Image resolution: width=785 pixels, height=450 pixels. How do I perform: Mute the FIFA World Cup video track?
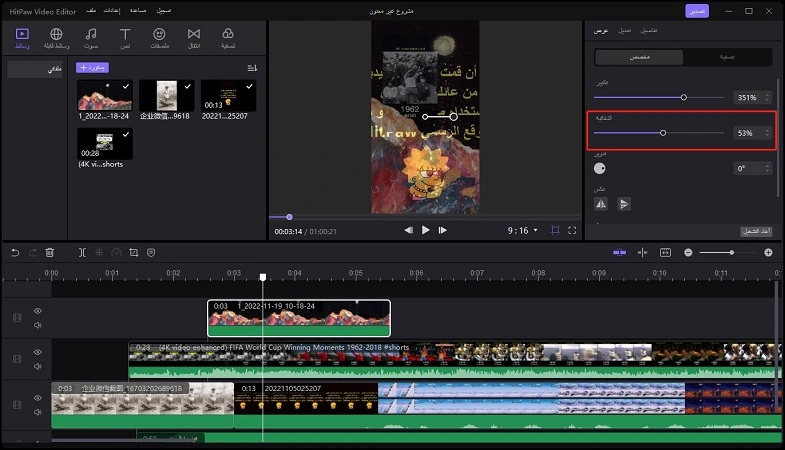pos(38,366)
